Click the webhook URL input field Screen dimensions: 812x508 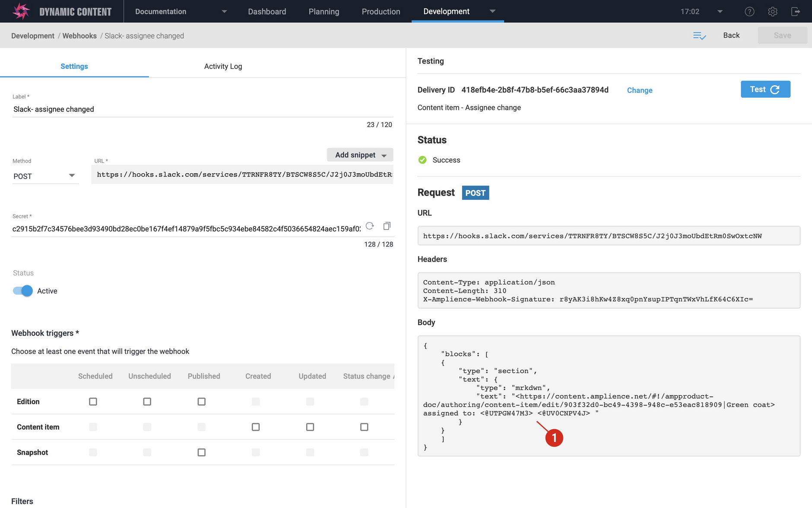[242, 175]
